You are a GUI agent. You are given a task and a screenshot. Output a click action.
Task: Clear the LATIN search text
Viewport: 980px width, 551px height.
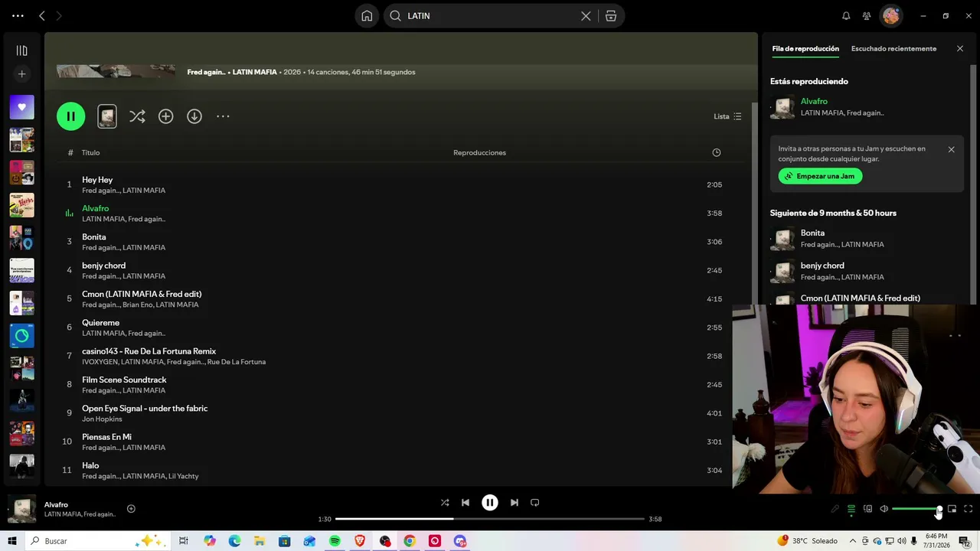586,15
